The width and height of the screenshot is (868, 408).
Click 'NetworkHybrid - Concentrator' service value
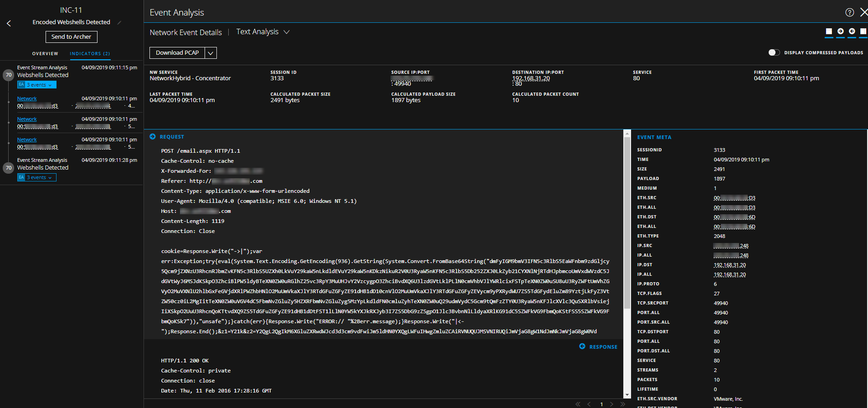tap(190, 78)
